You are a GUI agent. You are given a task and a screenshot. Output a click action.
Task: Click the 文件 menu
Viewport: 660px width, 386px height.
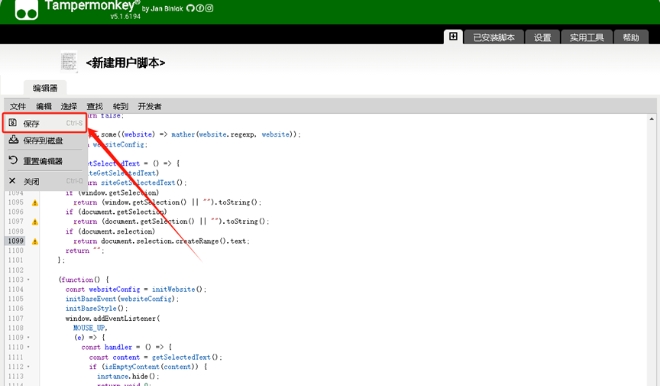tap(18, 106)
